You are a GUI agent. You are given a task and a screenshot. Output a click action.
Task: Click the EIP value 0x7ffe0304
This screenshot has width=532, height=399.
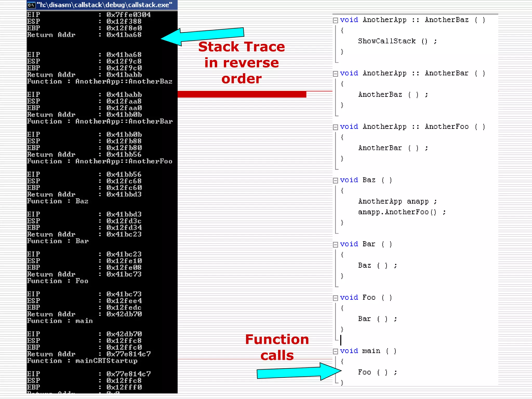[x=129, y=15]
